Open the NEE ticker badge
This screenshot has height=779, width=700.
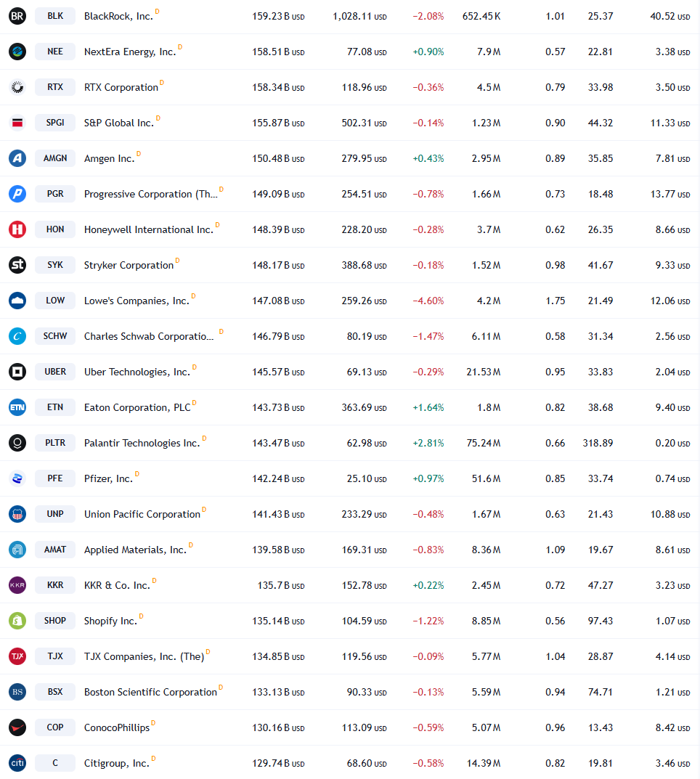[55, 52]
